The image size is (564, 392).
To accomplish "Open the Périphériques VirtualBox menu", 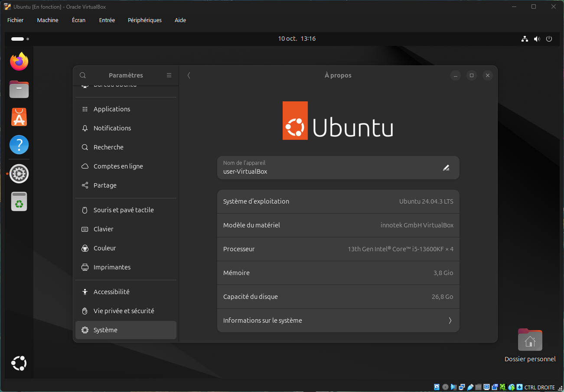I will click(144, 20).
